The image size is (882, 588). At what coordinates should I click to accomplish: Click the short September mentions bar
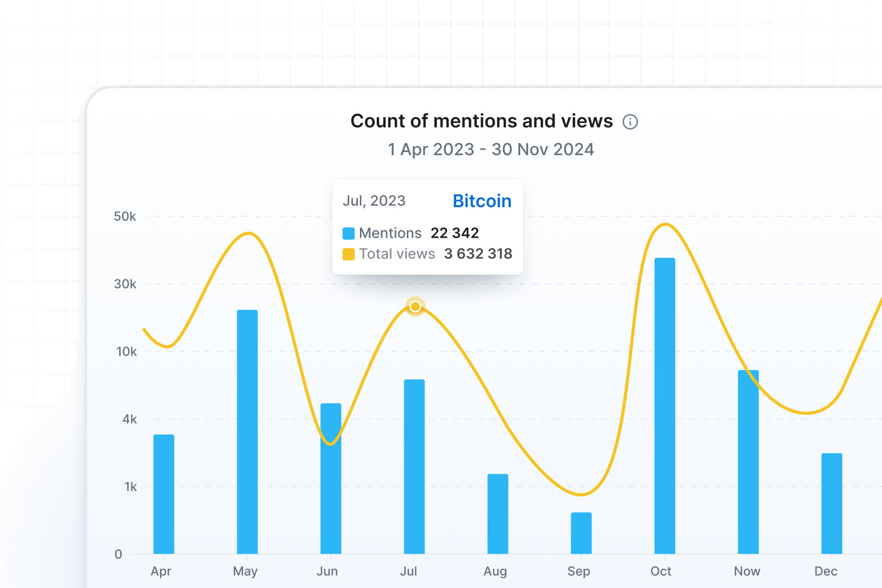pyautogui.click(x=581, y=533)
